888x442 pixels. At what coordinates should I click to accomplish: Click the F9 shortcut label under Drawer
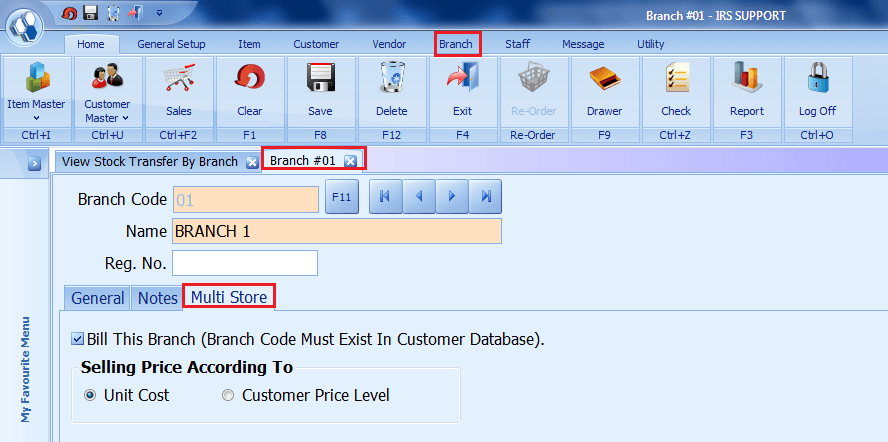tap(605, 135)
